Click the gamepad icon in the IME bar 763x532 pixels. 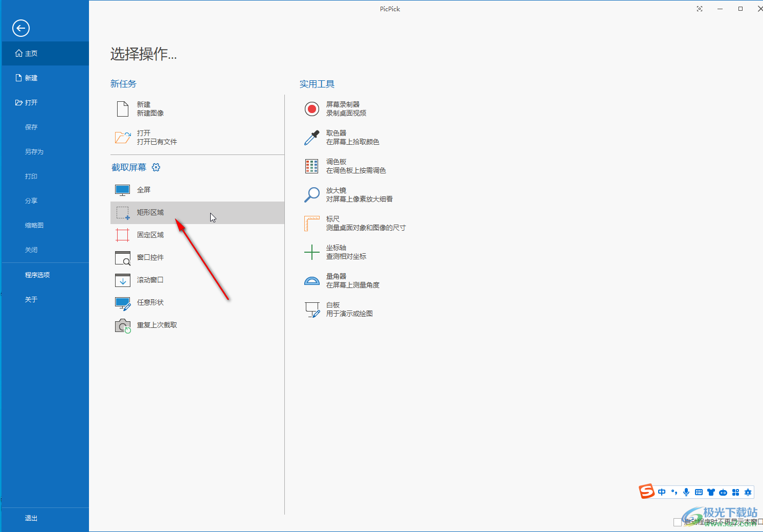point(723,492)
